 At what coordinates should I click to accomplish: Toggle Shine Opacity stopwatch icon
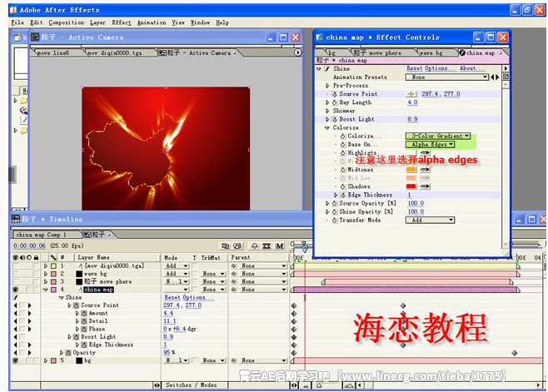click(x=335, y=211)
